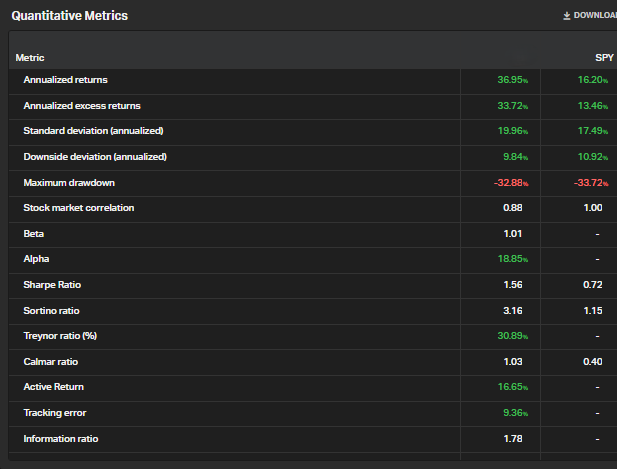Click the 17.49% SPY standard deviation value
Image resolution: width=617 pixels, height=469 pixels.
coord(593,131)
